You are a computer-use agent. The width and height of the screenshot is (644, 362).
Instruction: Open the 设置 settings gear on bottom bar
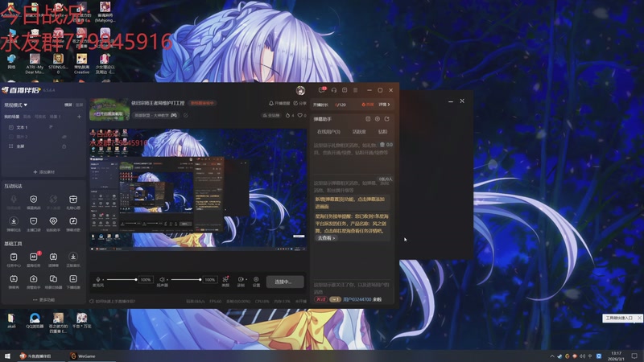[256, 282]
